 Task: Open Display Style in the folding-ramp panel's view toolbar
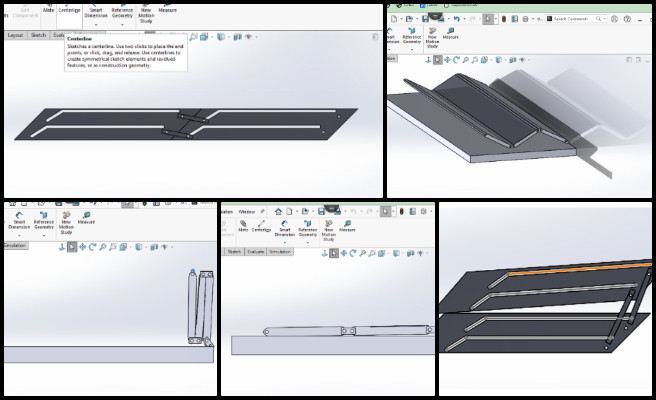498,60
